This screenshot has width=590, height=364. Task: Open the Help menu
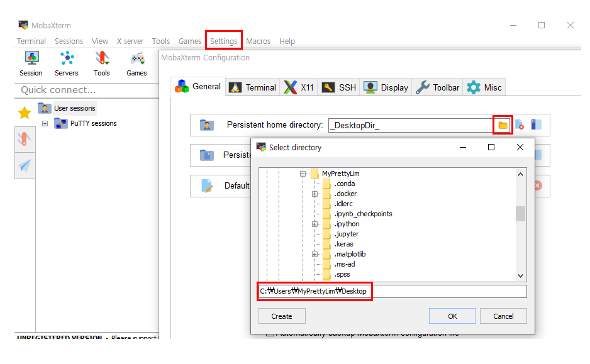tap(287, 41)
